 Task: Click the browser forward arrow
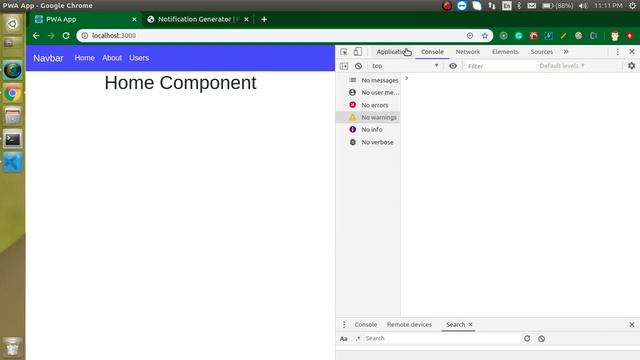[x=51, y=36]
